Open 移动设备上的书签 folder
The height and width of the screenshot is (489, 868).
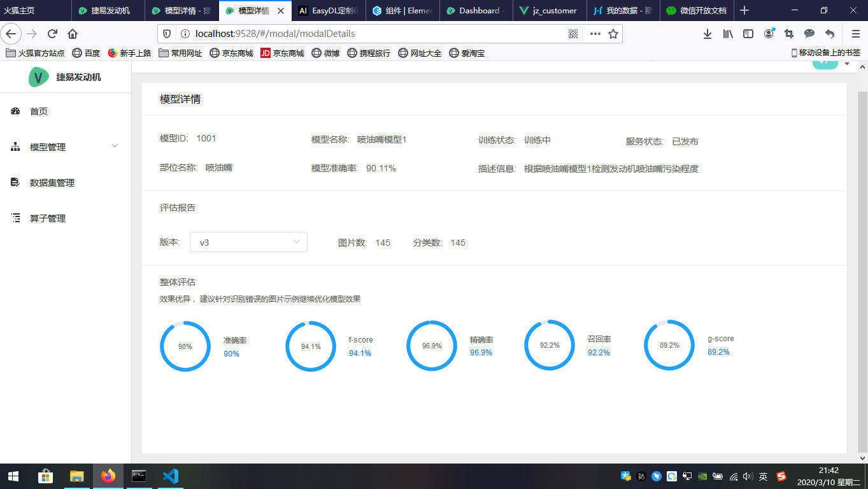[x=825, y=53]
